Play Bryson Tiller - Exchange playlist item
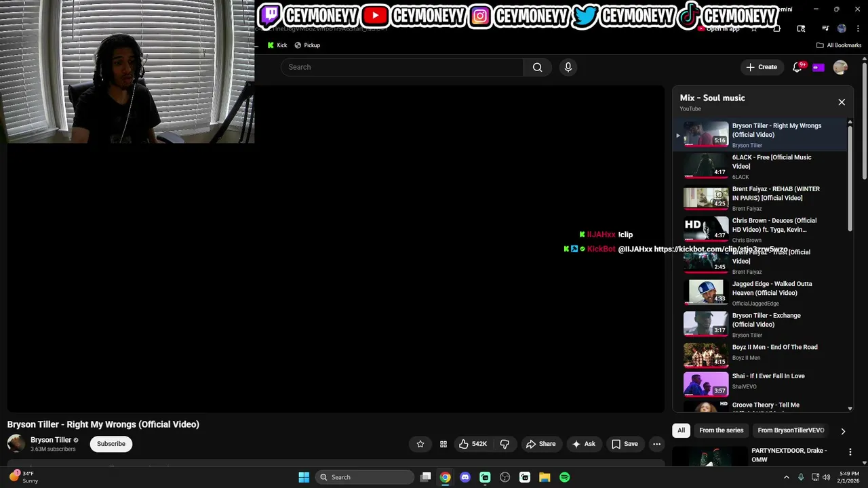Image resolution: width=868 pixels, height=488 pixels. pos(759,325)
